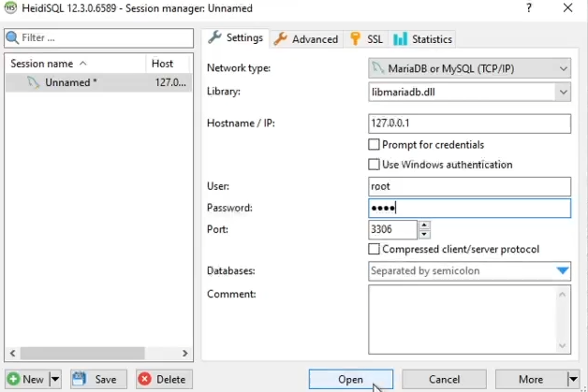Click the Save button
This screenshot has width=588, height=392.
pos(98,379)
